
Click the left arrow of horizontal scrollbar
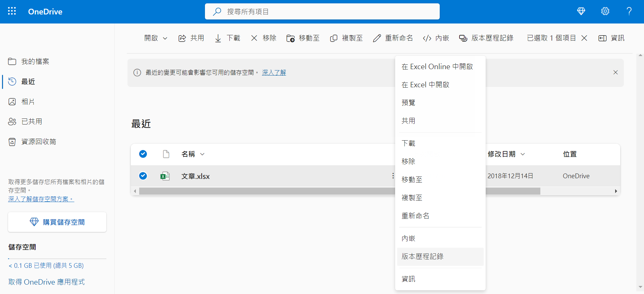[135, 191]
